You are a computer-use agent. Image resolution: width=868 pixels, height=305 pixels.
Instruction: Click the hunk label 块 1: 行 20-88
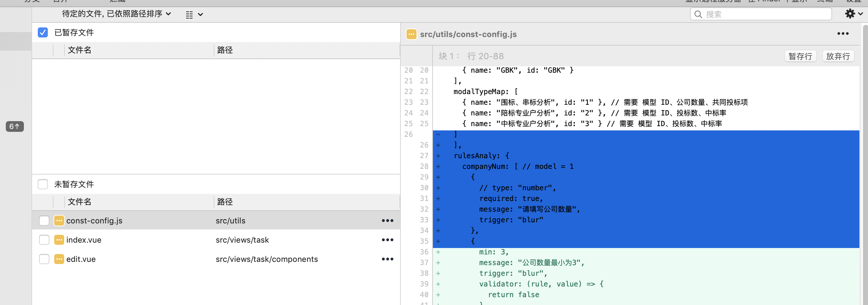pos(471,56)
